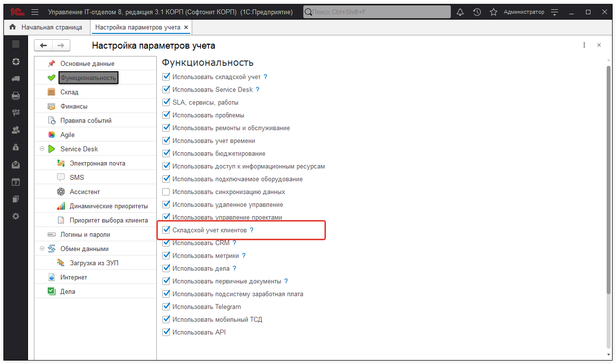Screen dimensions: 616x364
Task: Select Финансы in the settings list
Action: (74, 106)
